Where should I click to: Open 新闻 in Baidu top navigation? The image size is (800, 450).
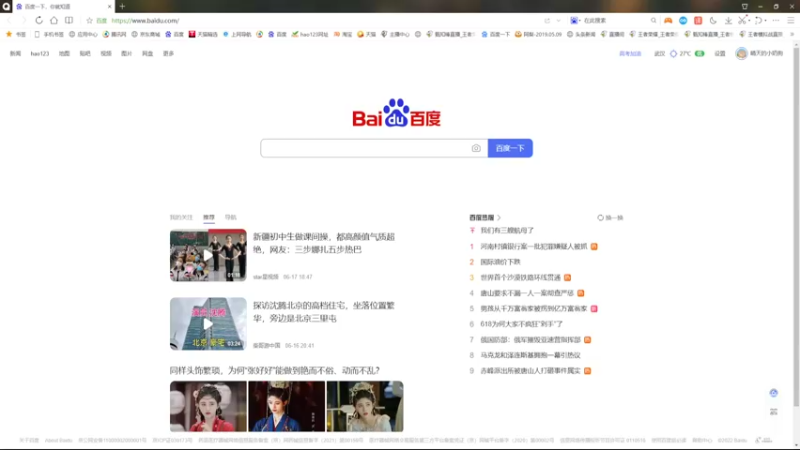[x=15, y=54]
